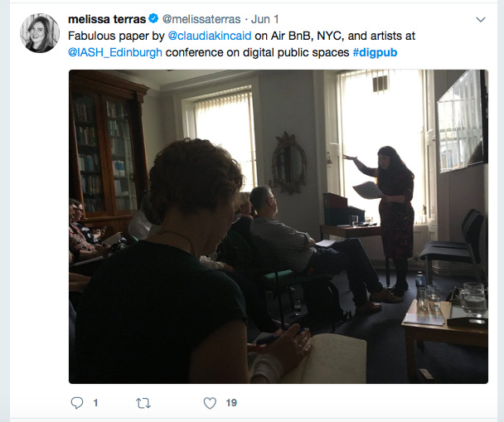The height and width of the screenshot is (422, 504).
Task: Like the tweet with the heart icon
Action: [210, 403]
